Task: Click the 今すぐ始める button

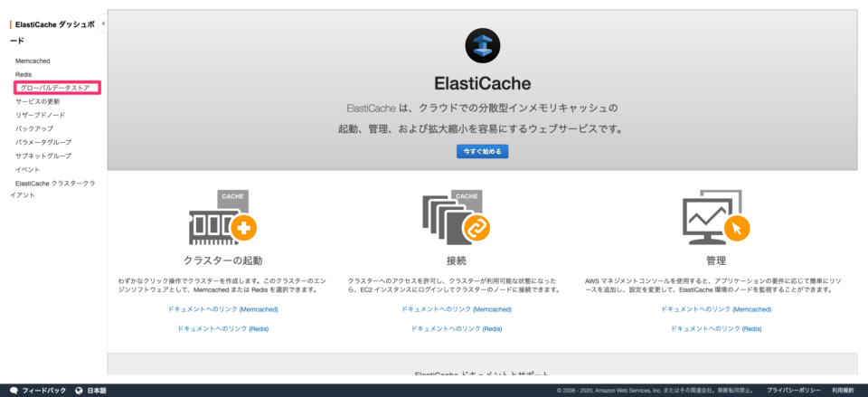Action: point(482,151)
